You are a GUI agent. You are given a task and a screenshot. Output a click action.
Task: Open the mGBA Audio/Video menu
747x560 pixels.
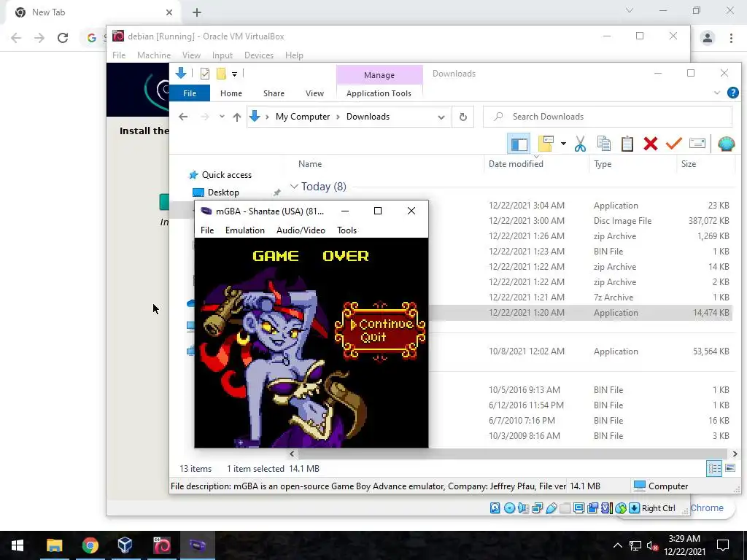301,230
